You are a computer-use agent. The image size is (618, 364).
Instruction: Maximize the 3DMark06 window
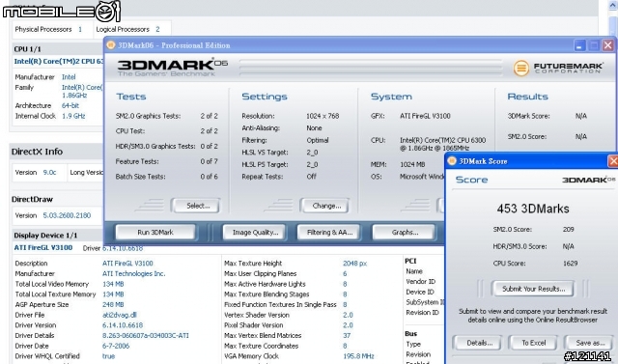594,45
